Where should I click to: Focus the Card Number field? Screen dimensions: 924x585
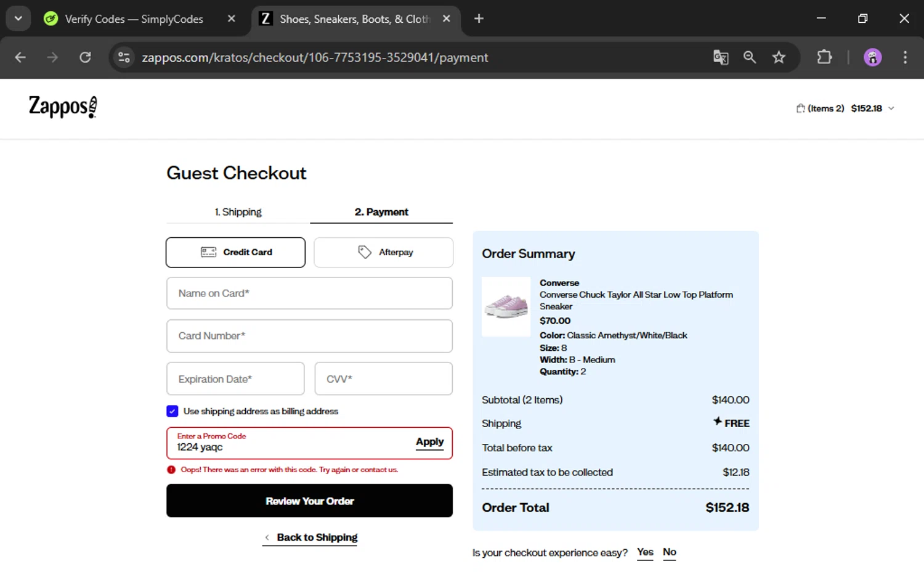309,336
